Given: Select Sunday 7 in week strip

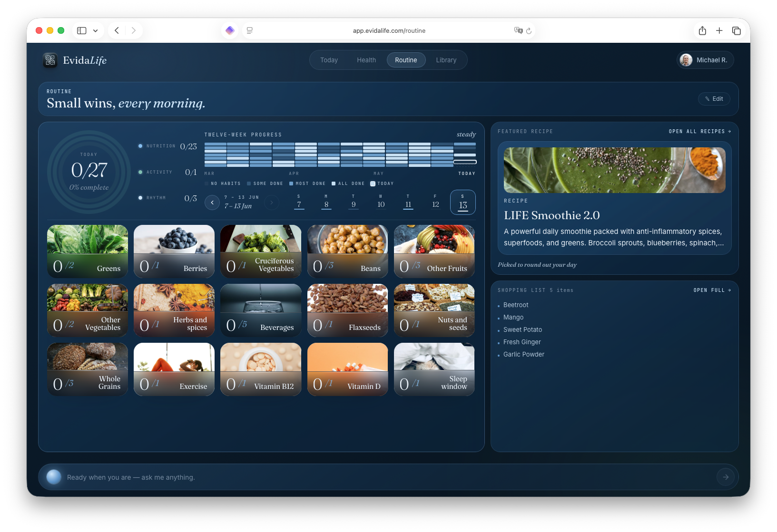Looking at the screenshot, I should click(x=299, y=202).
